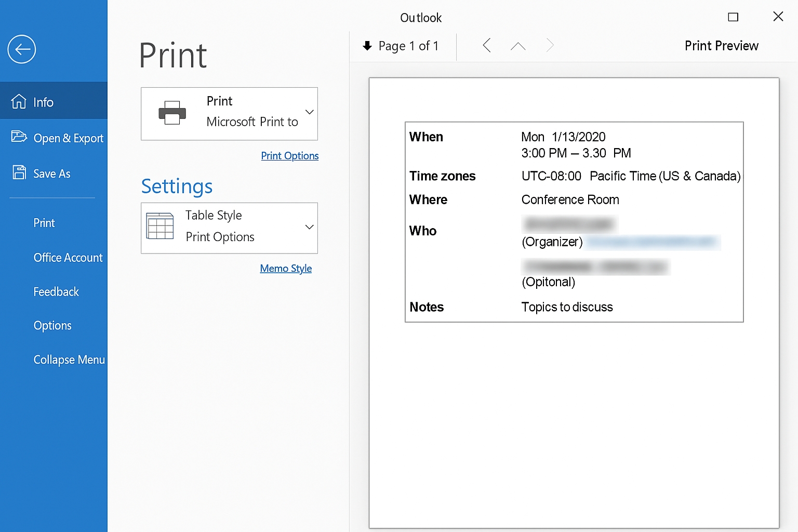Select Feedback in the sidebar
The width and height of the screenshot is (798, 532).
pos(56,292)
